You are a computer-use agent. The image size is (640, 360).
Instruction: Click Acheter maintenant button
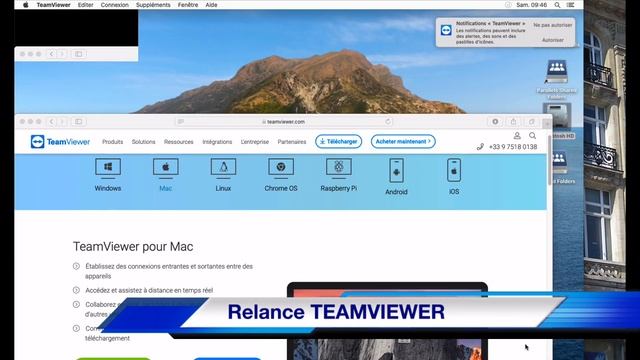403,141
